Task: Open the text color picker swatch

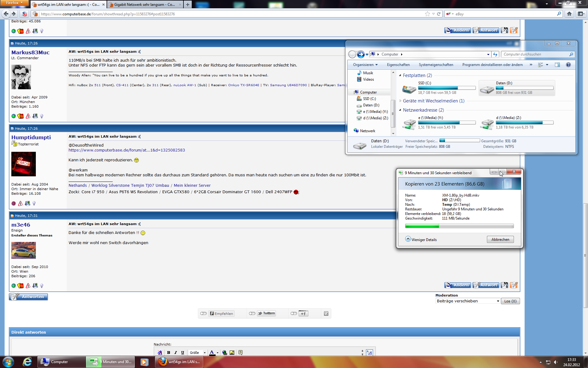Action: (x=212, y=353)
